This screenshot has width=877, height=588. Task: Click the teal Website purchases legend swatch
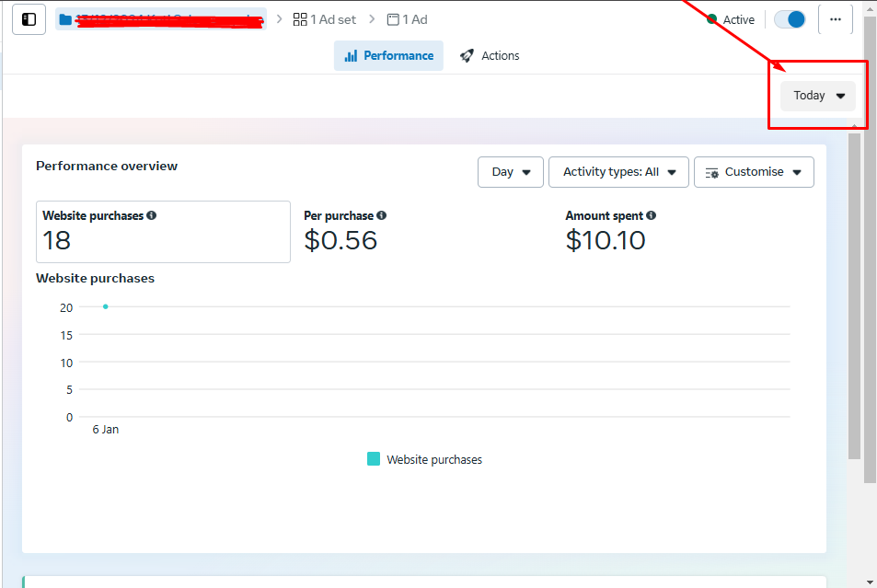pos(374,459)
